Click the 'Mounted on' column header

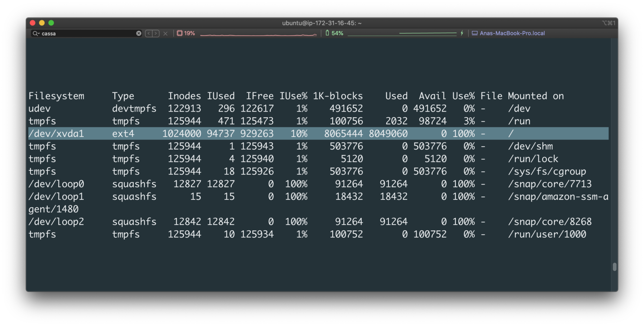[536, 96]
